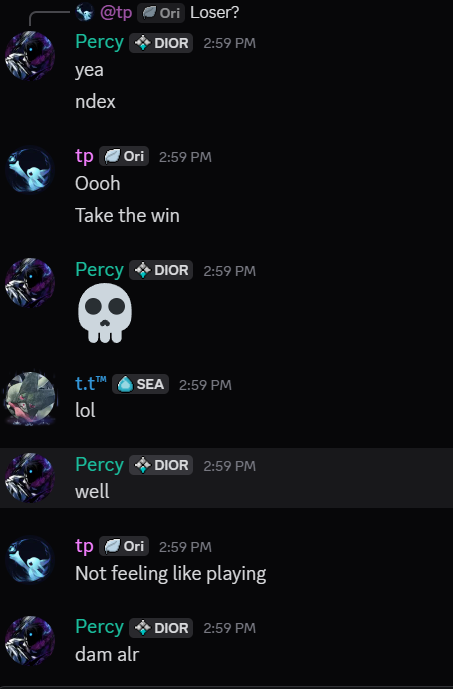Click tp's avatar on "Not feeling like playing"
Viewport: 453px width, 689px height.
click(x=30, y=560)
